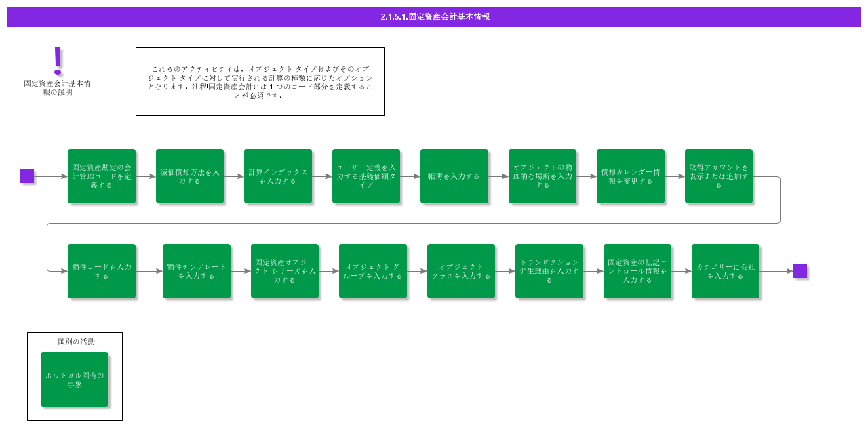
Task: Click オブジェクト グループを入力する step
Action: tap(373, 271)
